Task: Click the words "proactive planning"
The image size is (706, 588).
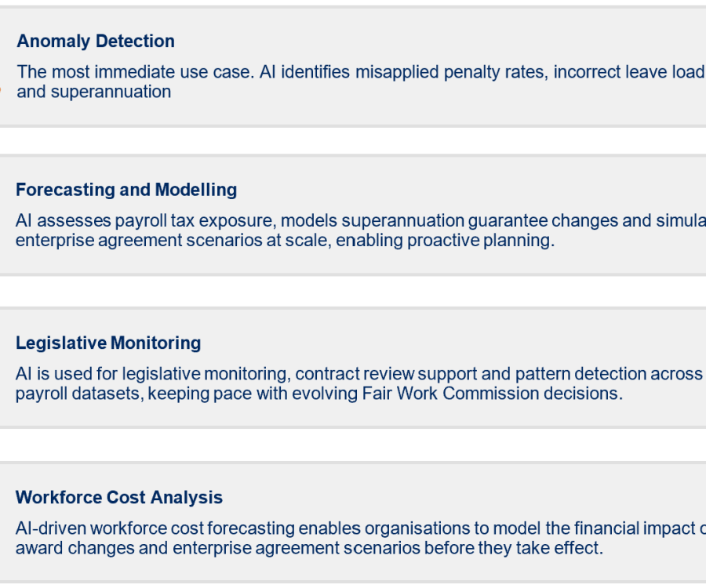Action: (481, 241)
